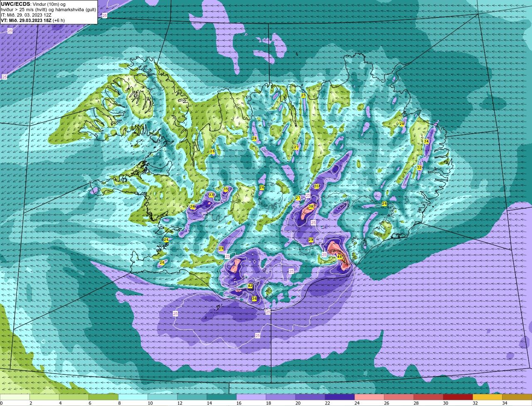Select the 24–26 m/s pink swatch

tap(370, 397)
